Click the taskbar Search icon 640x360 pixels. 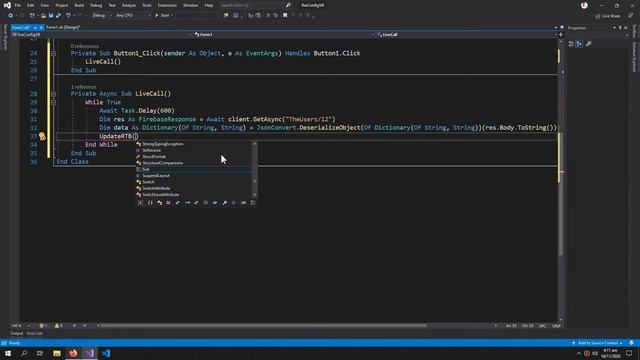coord(24,353)
